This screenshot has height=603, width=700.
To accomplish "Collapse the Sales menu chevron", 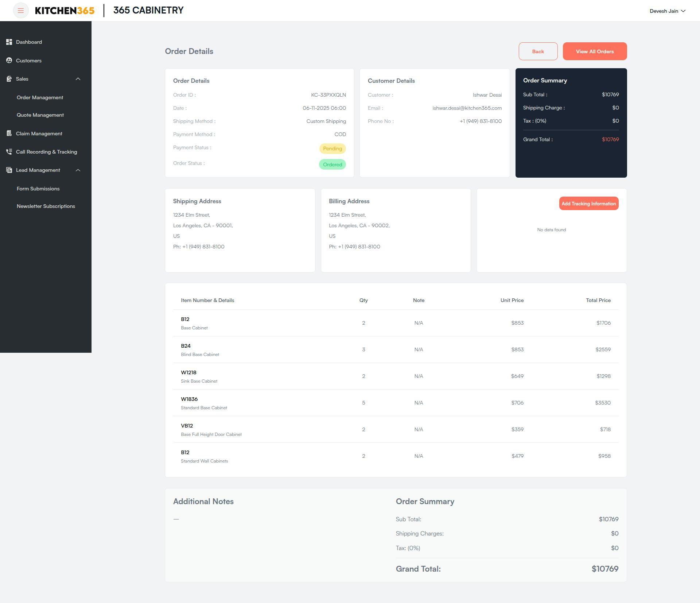I will pos(78,79).
